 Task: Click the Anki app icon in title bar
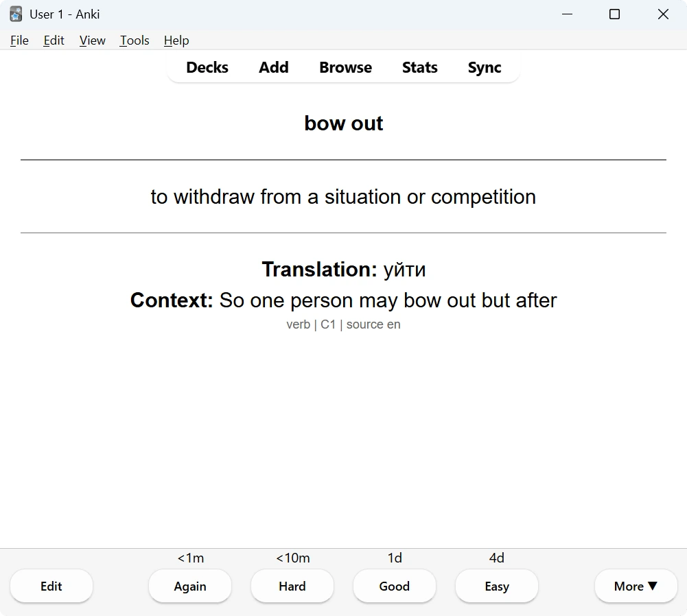[16, 14]
